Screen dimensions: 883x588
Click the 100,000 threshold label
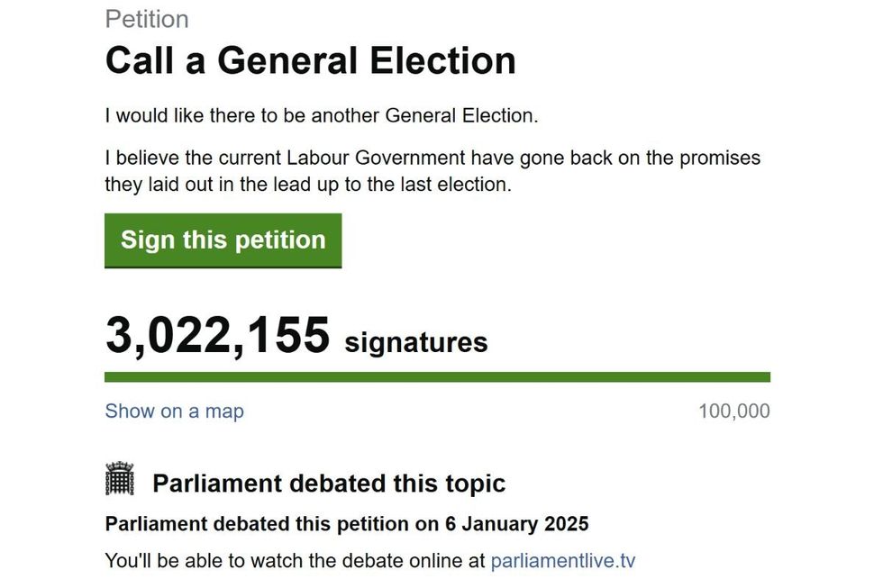pyautogui.click(x=734, y=411)
